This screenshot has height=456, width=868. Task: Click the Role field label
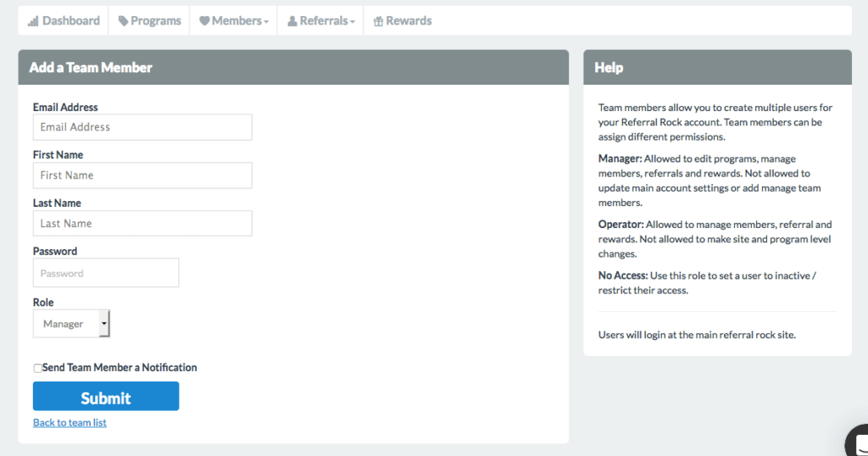tap(43, 303)
